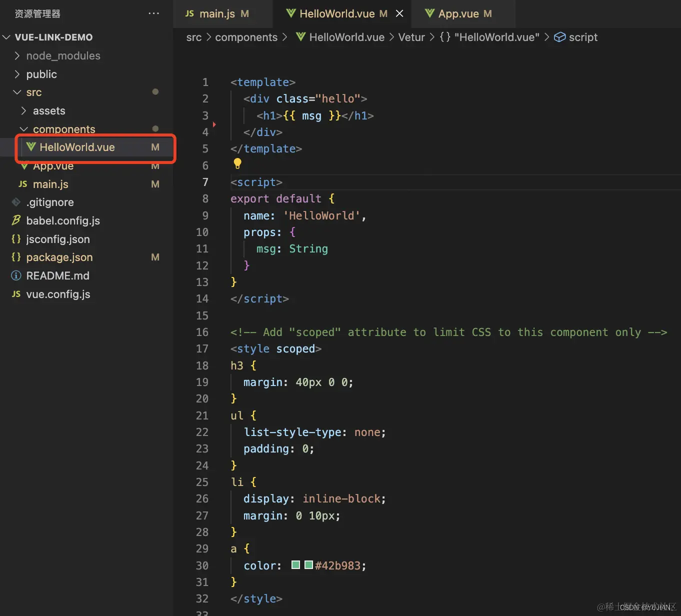Place cursor on 'export default {' line
Image resolution: width=681 pixels, height=616 pixels.
282,199
